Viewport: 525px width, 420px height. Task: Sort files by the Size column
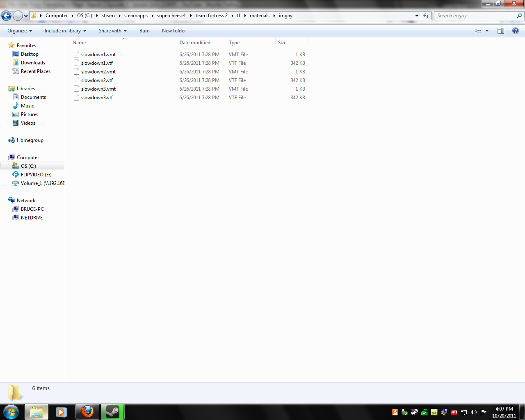coord(282,43)
